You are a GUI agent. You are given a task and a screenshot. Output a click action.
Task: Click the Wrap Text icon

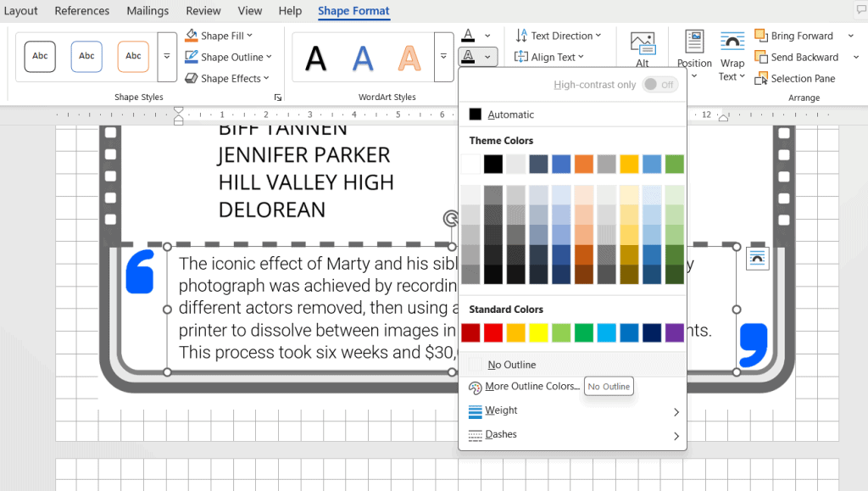[732, 42]
